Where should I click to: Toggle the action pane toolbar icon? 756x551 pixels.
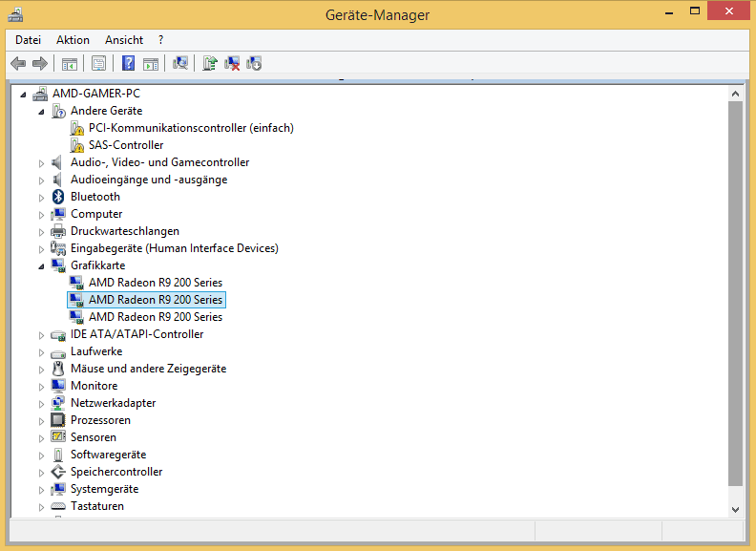point(151,63)
